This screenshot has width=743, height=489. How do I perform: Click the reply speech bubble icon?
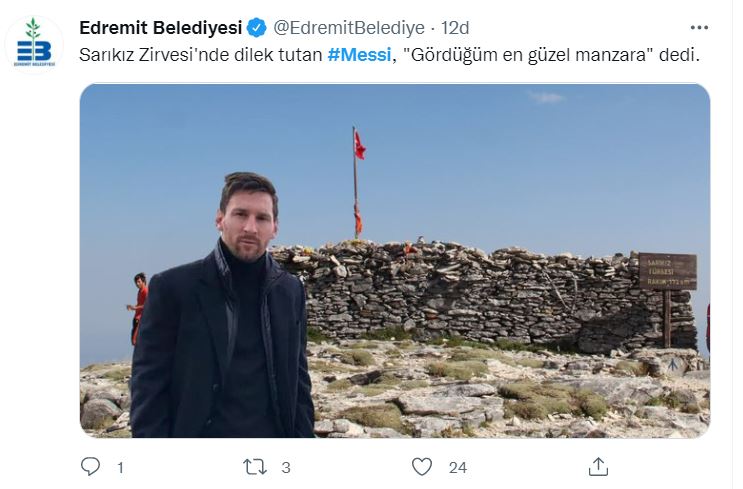tap(90, 466)
